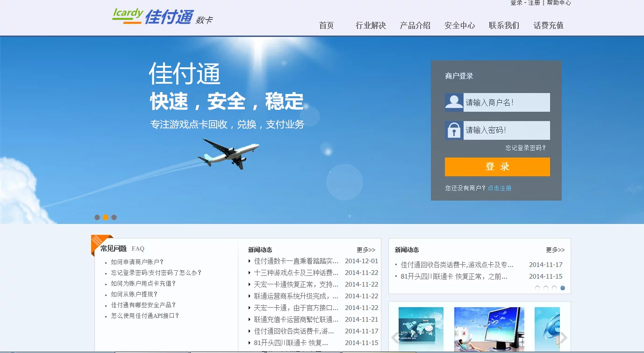Open FAQ 佳付通有哪些安全产品?
The width and height of the screenshot is (644, 353).
(x=143, y=305)
